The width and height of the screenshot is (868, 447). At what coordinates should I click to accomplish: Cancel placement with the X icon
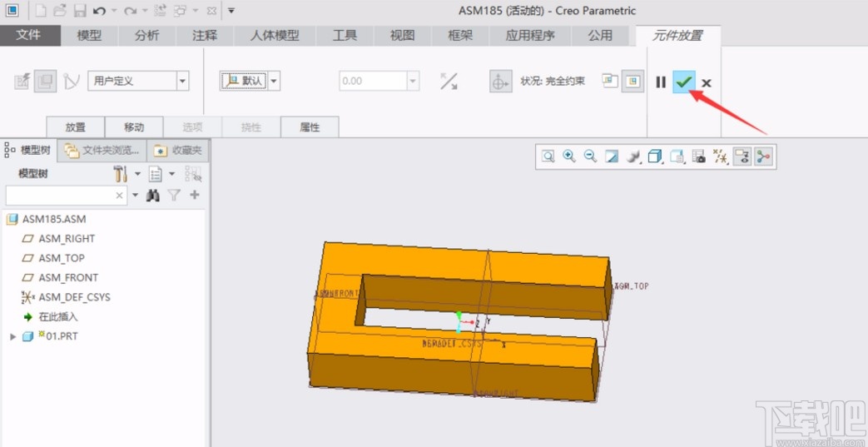(706, 82)
